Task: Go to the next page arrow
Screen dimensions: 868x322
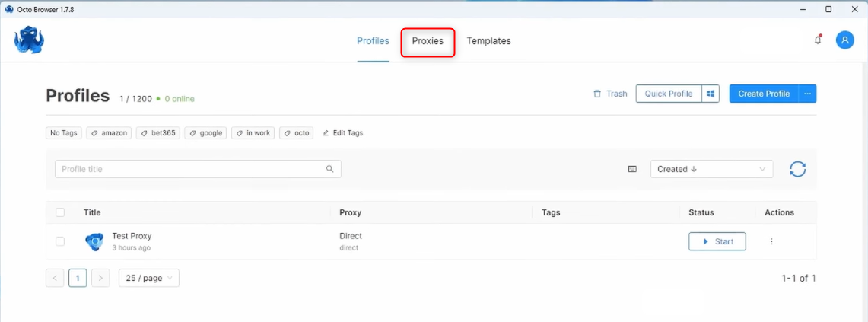Action: (100, 278)
